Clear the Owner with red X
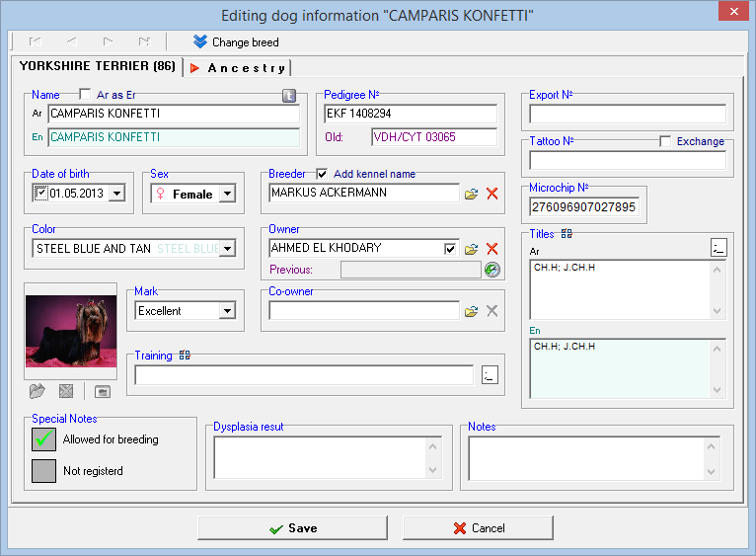This screenshot has width=756, height=556. (491, 249)
